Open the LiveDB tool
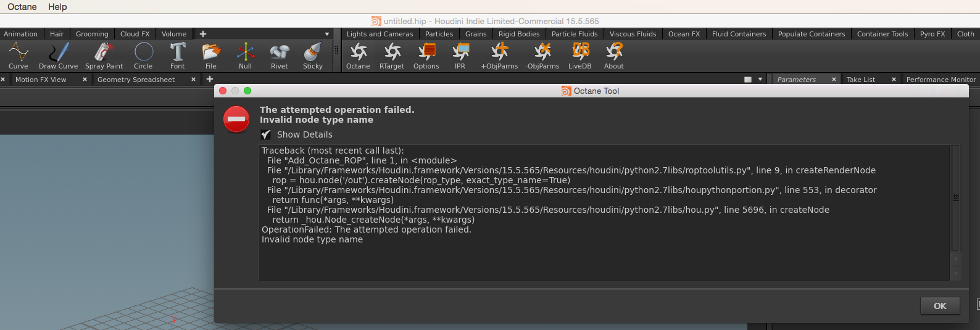Viewport: 980px width, 330px height. 580,56
